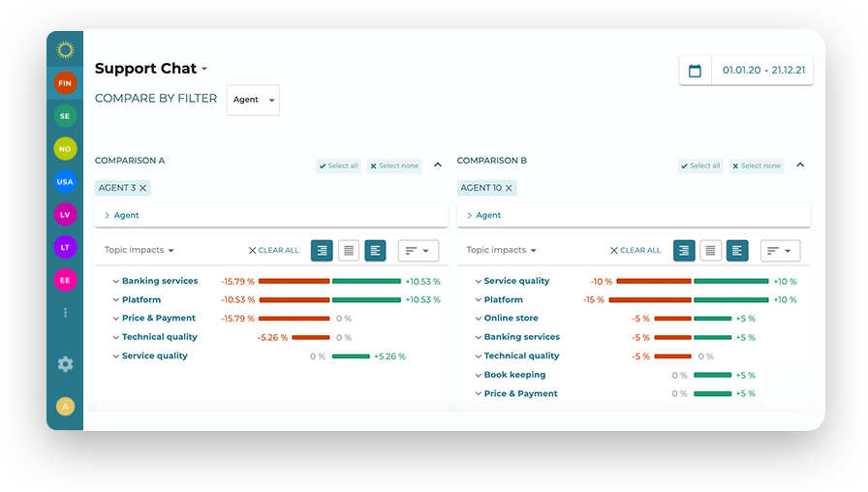
Task: Click 'Select none' in Comparison A
Action: 394,166
